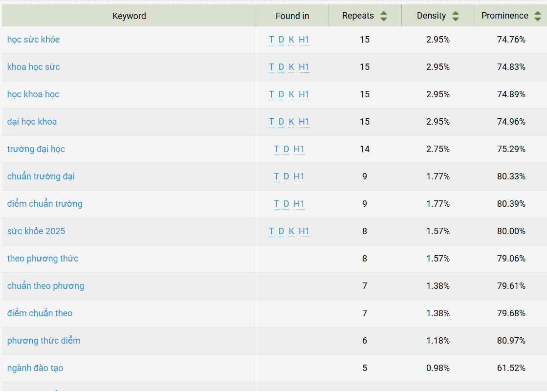
Task: Sort table by Repeats column arrows
Action: pyautogui.click(x=384, y=16)
